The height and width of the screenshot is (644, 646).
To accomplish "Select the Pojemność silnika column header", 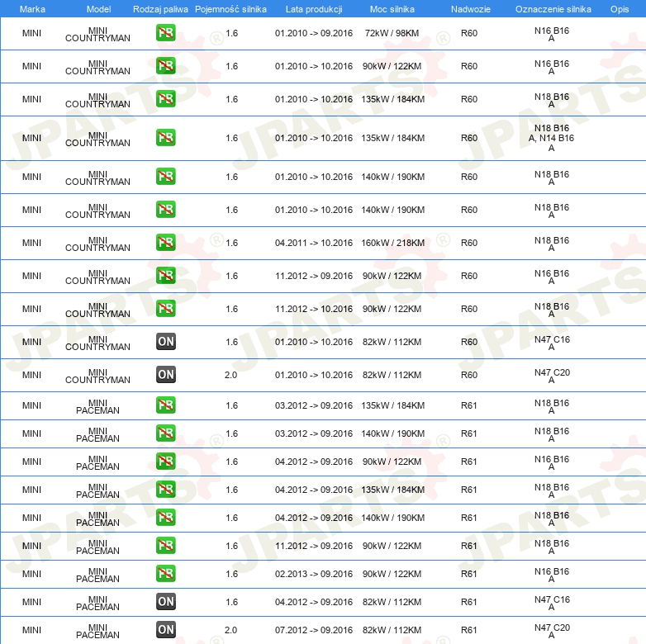I will [x=231, y=8].
